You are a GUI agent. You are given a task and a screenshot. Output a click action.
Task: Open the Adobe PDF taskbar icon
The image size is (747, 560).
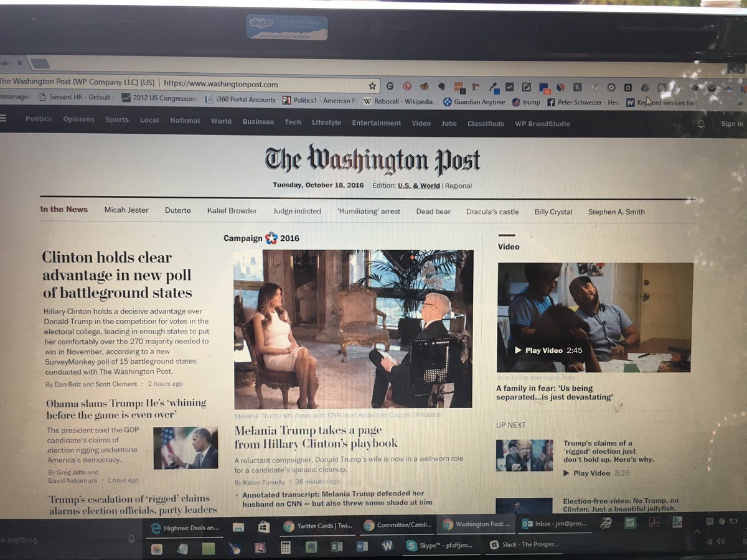click(x=654, y=522)
